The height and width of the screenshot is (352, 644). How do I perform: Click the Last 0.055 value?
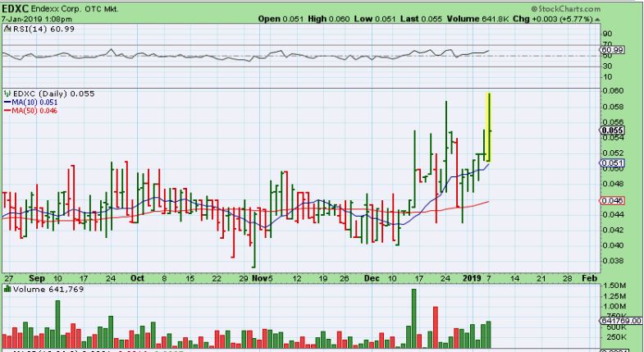click(x=421, y=19)
